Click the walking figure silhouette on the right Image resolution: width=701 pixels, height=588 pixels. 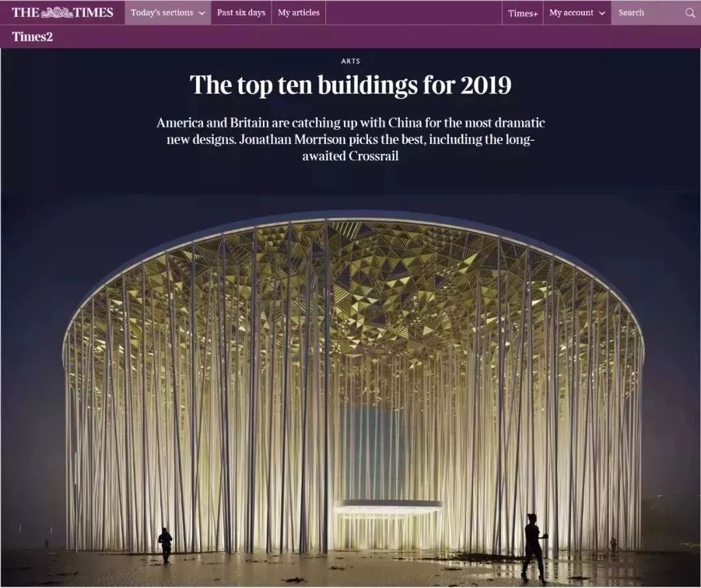(x=534, y=546)
